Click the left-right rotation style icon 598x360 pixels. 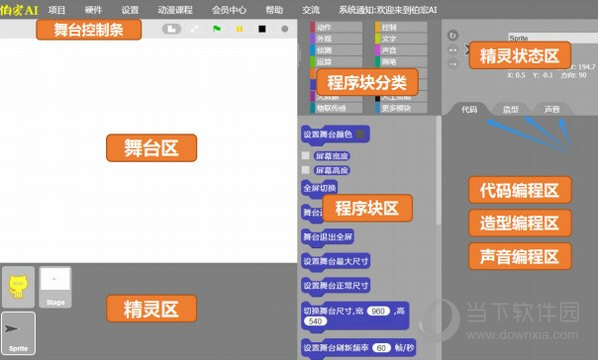pyautogui.click(x=453, y=50)
